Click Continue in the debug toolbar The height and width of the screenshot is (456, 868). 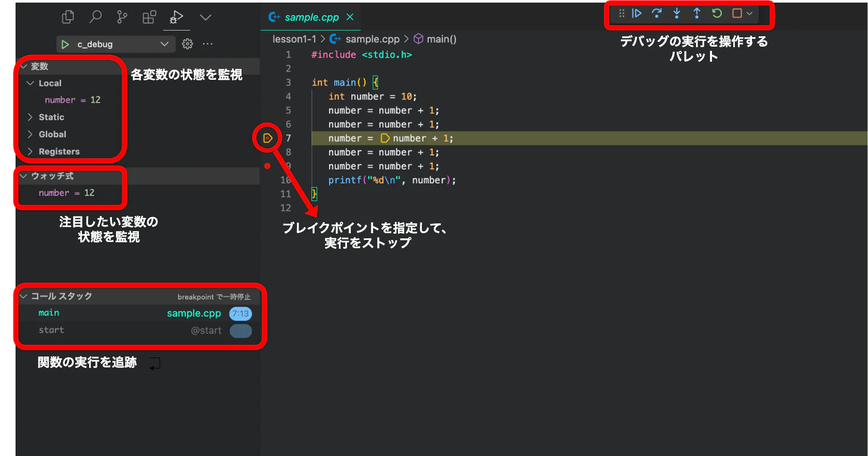[637, 13]
